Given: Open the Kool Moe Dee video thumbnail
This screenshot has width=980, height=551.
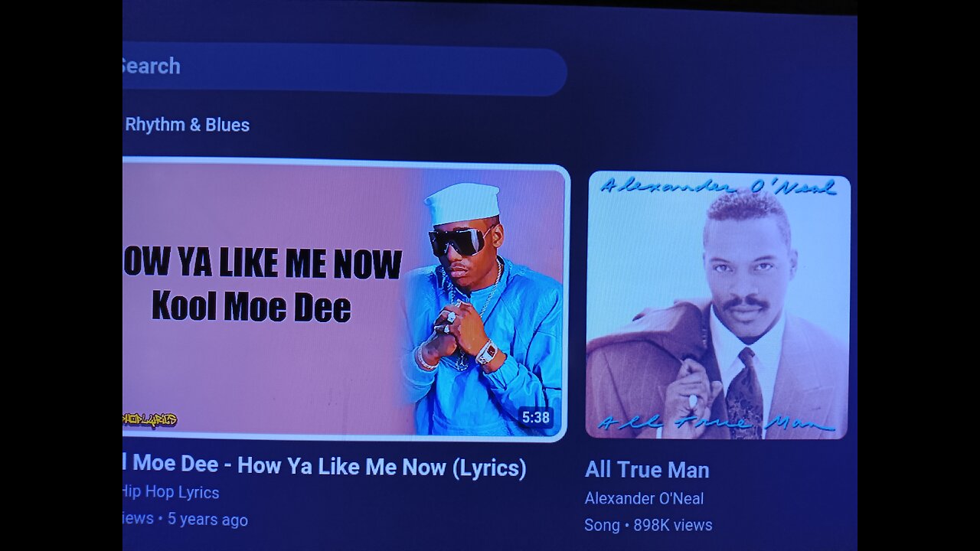Looking at the screenshot, I should (345, 299).
